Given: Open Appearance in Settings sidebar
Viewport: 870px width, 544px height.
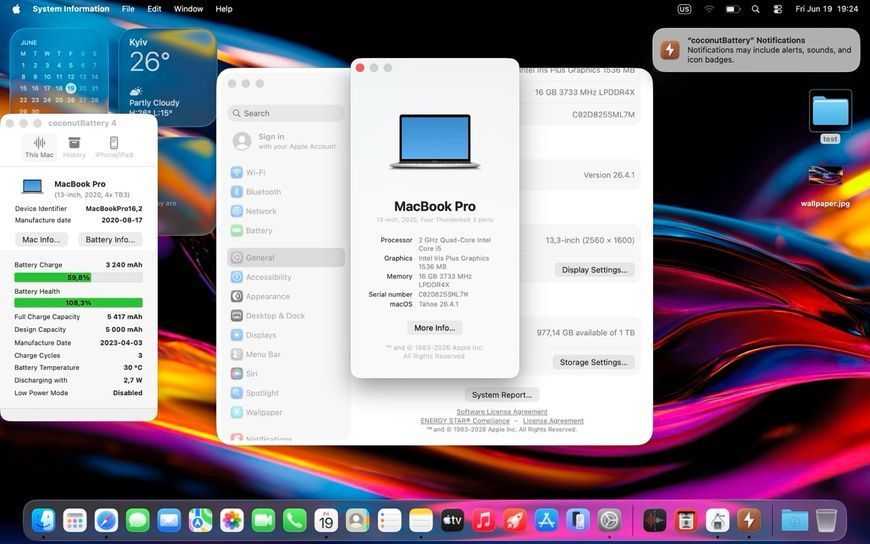Looking at the screenshot, I should click(x=286, y=296).
